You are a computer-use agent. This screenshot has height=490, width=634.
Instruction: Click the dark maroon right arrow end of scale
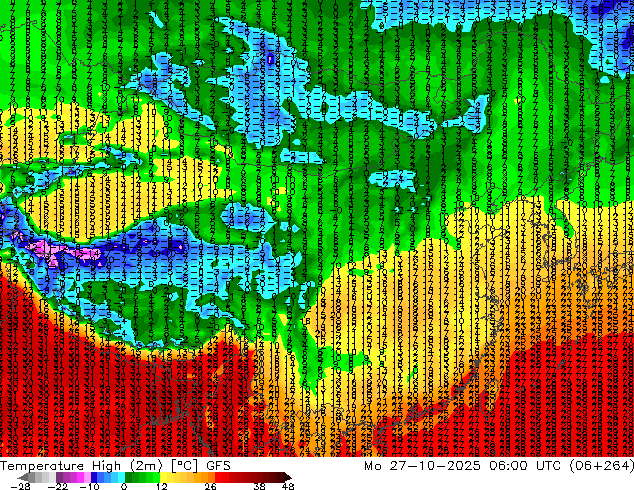[287, 477]
